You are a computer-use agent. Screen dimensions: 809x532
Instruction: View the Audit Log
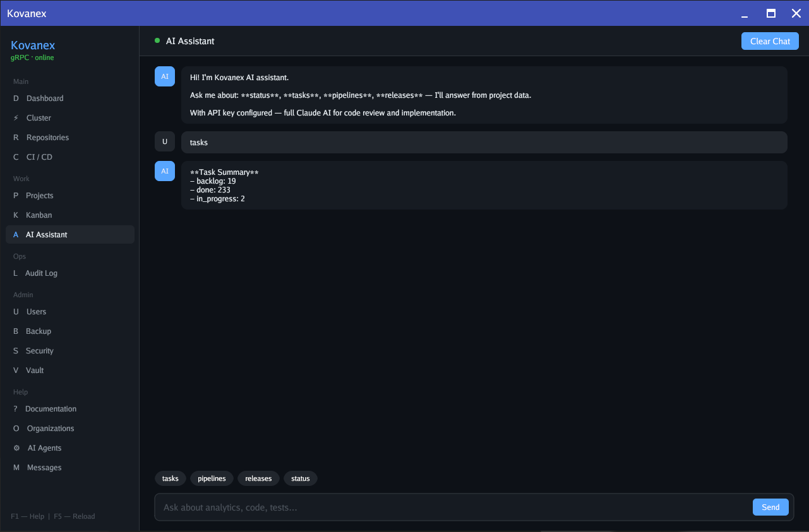[41, 273]
